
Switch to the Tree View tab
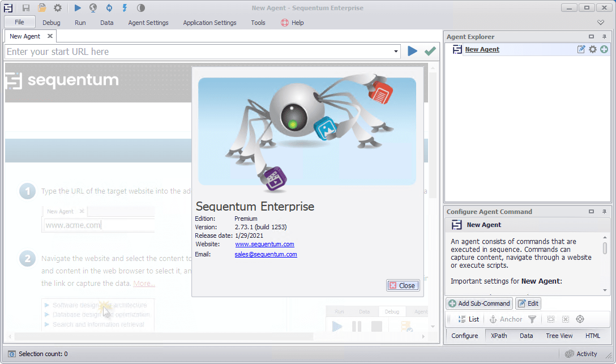[559, 336]
